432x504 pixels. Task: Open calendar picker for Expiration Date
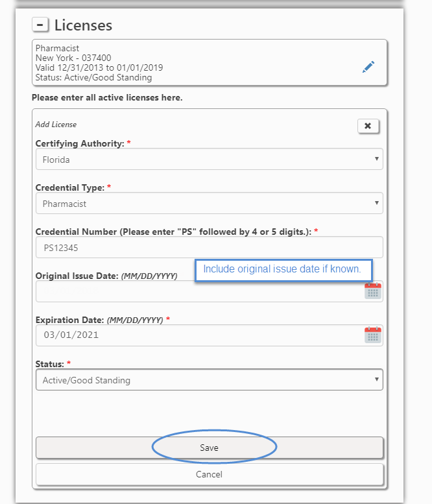click(373, 335)
